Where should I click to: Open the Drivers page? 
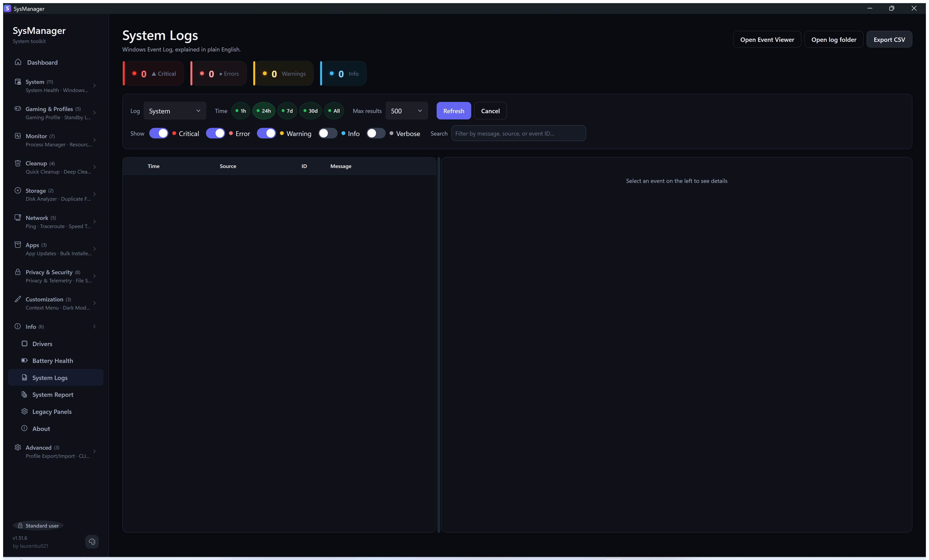point(56,343)
